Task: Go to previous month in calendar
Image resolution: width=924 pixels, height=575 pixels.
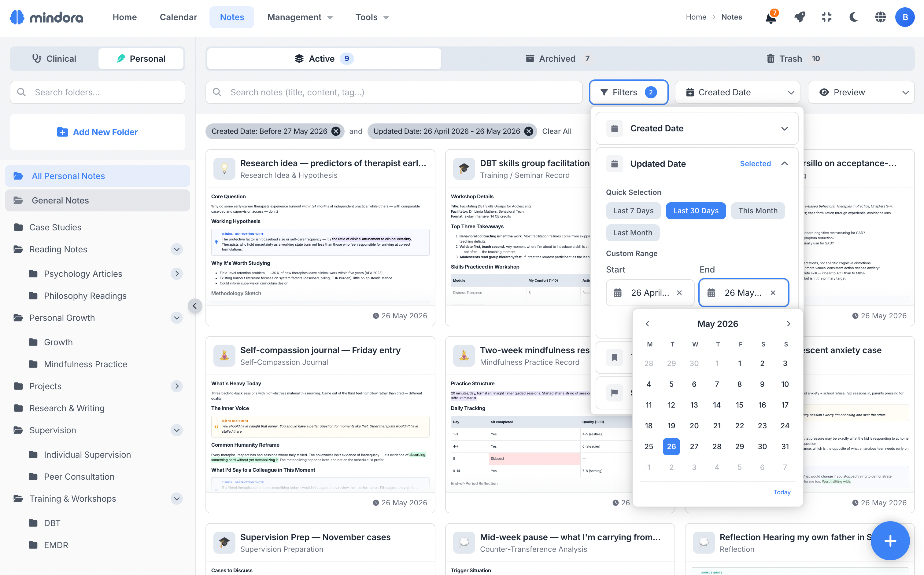Action: pyautogui.click(x=647, y=324)
